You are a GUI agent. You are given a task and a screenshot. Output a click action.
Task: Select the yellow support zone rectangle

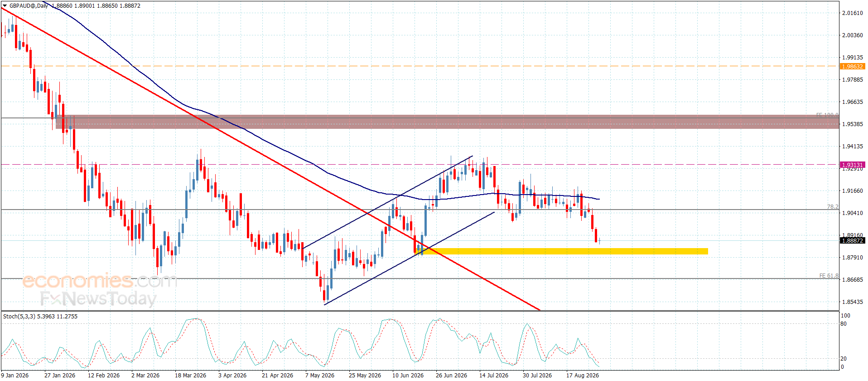coord(561,251)
